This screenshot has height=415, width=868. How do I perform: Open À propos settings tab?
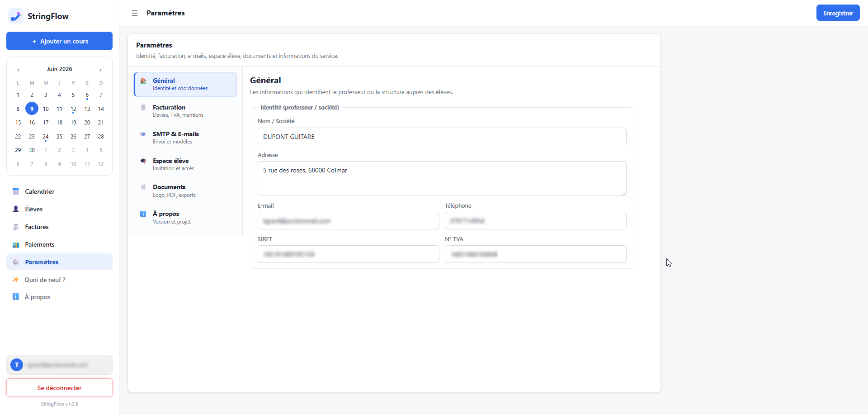pyautogui.click(x=185, y=217)
